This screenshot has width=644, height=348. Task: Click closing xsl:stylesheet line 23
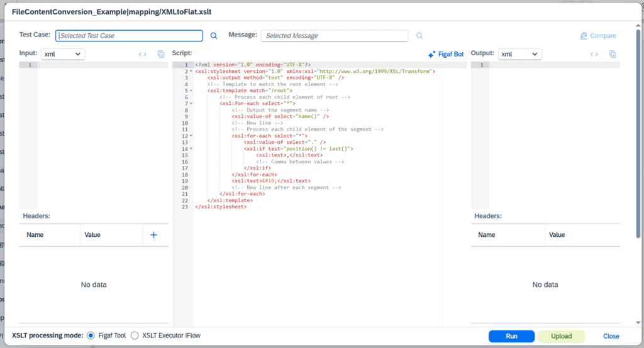click(x=221, y=207)
